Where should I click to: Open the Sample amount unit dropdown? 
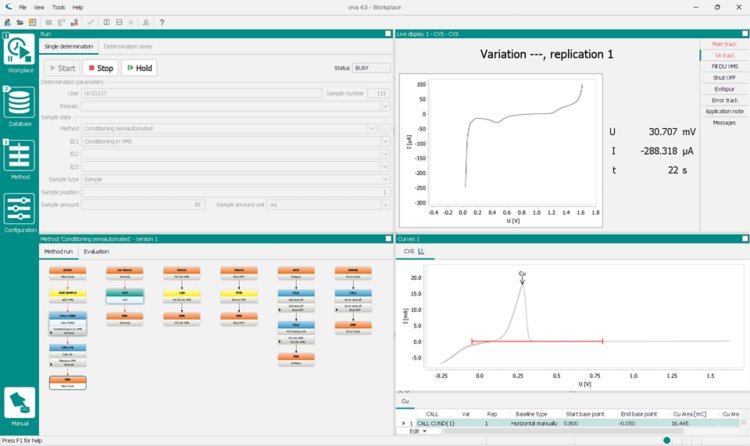[x=385, y=204]
